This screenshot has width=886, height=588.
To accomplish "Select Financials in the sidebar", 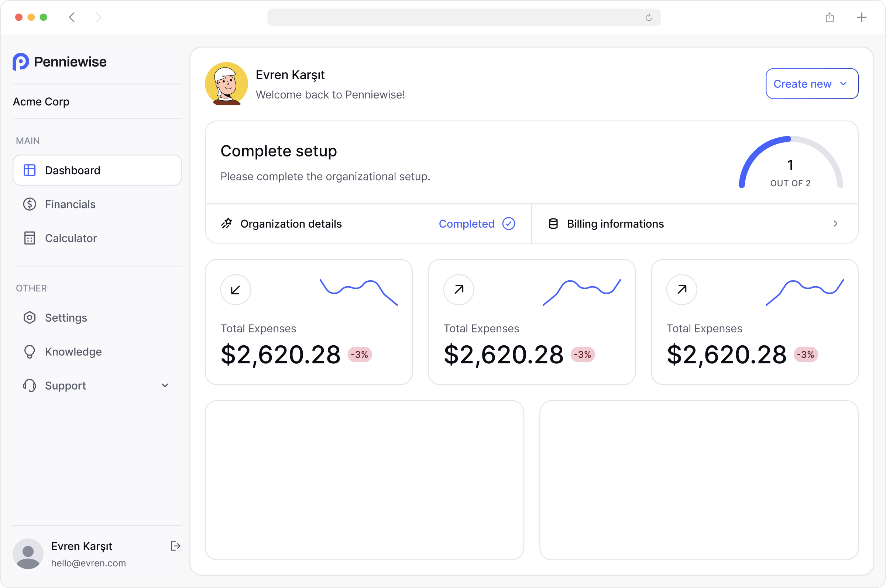I will pyautogui.click(x=70, y=204).
